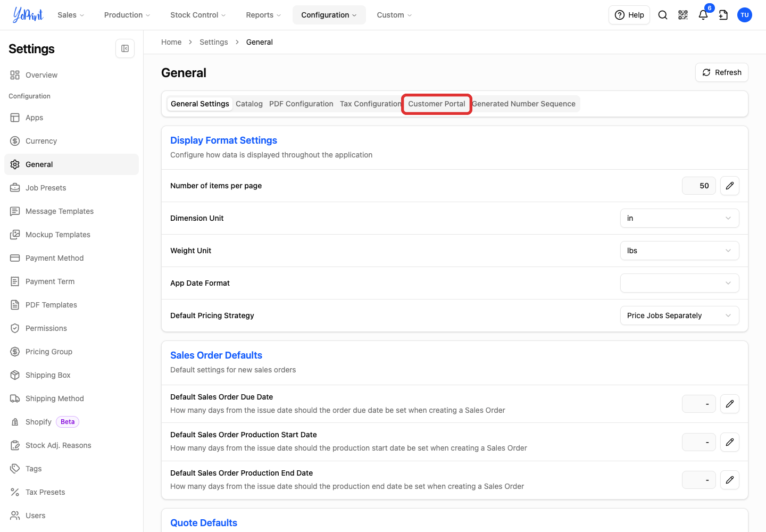Click the Refresh button

click(x=721, y=72)
